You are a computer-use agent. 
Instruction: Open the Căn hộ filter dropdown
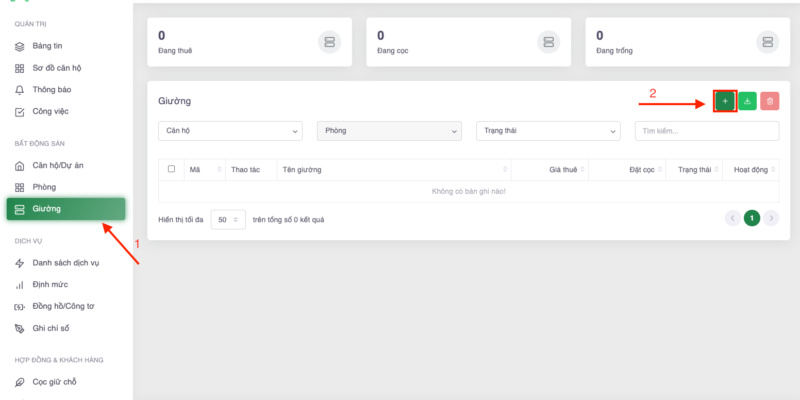click(x=230, y=131)
